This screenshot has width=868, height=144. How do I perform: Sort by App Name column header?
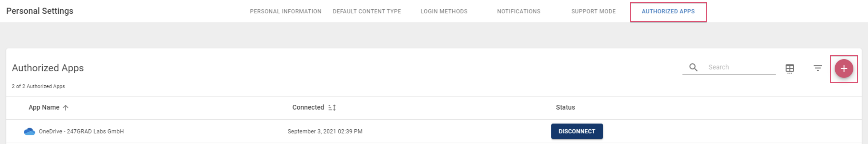click(44, 107)
